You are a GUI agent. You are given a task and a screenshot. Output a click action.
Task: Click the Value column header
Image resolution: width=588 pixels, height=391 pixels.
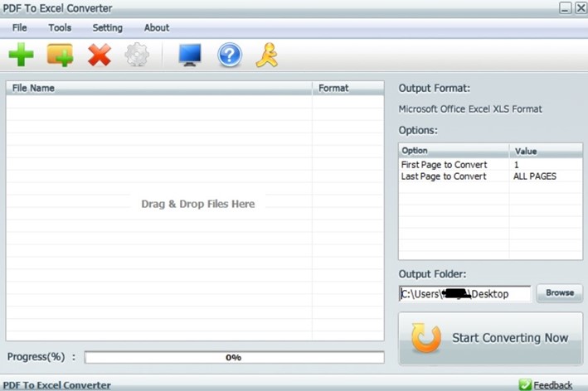pos(546,151)
